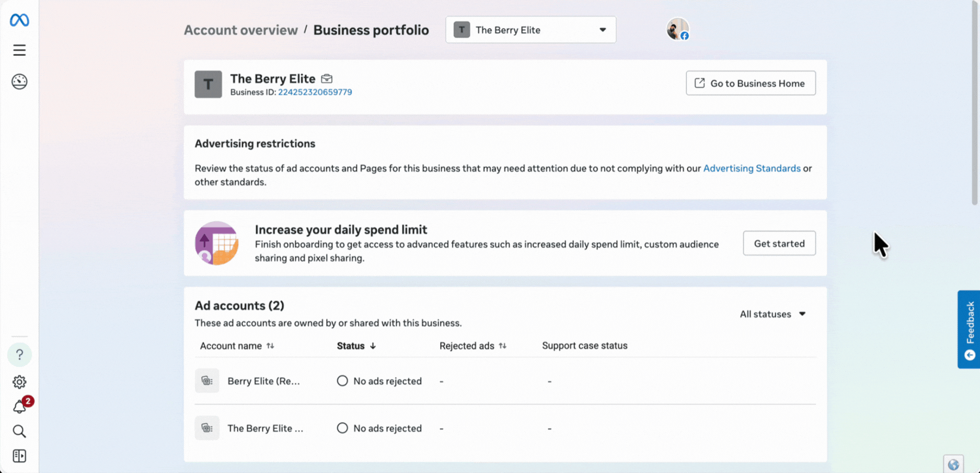Click No ads rejected status for Berry Elite (Re...
This screenshot has width=980, height=473.
(x=379, y=381)
